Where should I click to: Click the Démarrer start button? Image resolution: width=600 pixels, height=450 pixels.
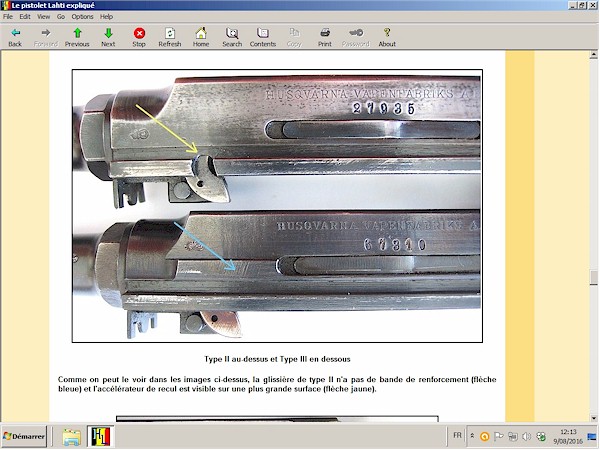pos(24,436)
